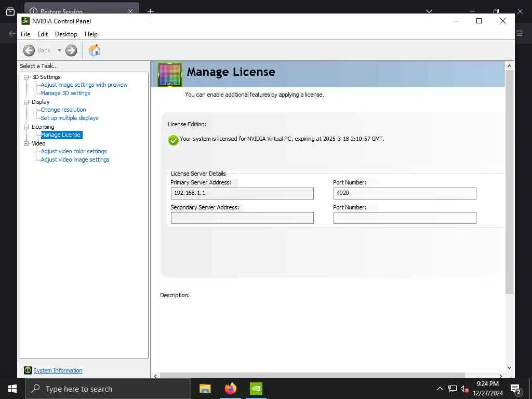Viewport: 532px width, 399px height.
Task: Collapse the Video tree node
Action: click(x=26, y=143)
